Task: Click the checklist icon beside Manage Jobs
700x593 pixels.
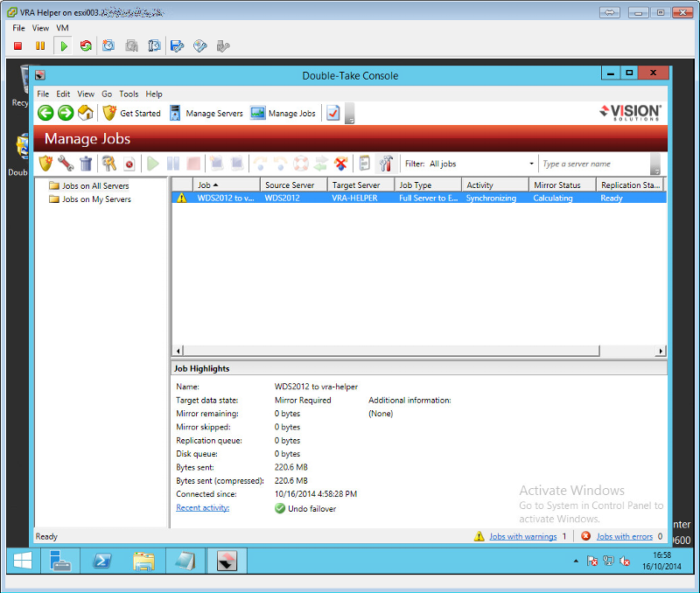Action: click(x=333, y=114)
